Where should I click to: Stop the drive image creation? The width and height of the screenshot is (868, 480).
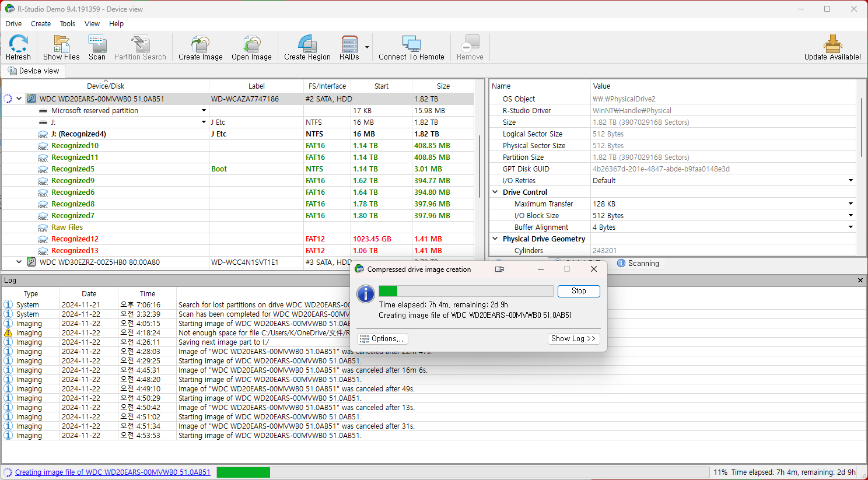point(579,291)
